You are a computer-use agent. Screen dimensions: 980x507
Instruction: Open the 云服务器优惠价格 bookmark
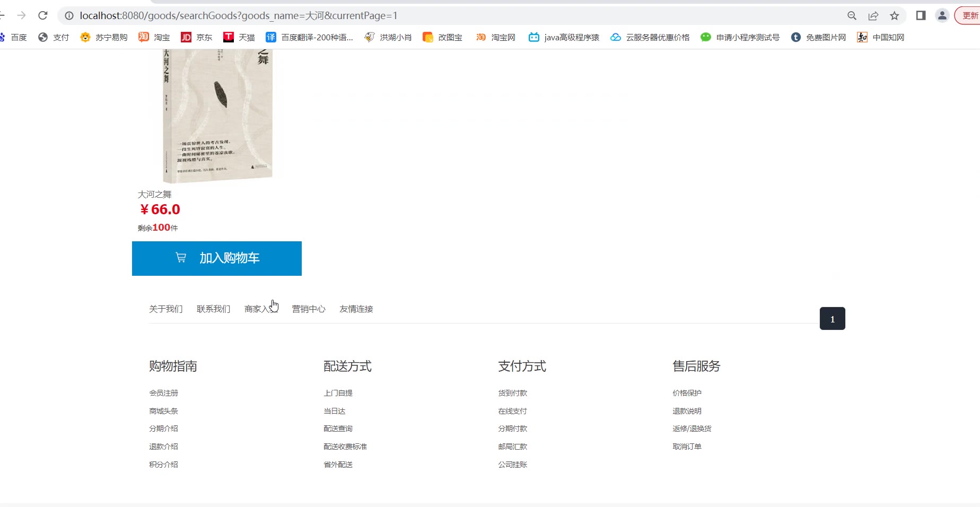(650, 37)
